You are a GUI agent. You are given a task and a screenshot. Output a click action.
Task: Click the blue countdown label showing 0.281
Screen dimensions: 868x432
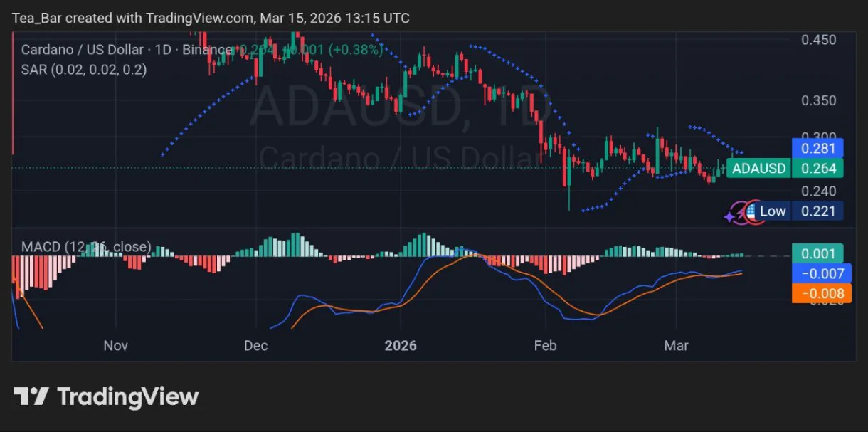click(818, 148)
